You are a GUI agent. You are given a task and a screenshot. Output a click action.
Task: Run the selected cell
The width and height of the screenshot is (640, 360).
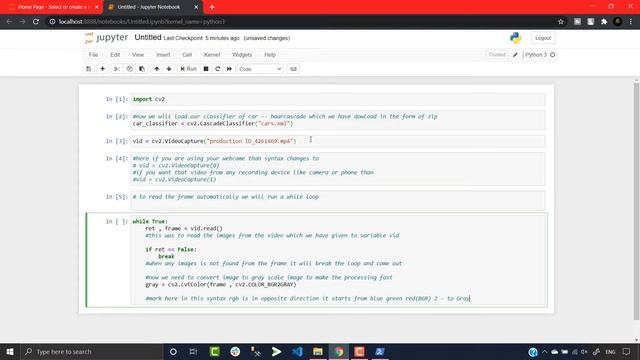pos(189,69)
